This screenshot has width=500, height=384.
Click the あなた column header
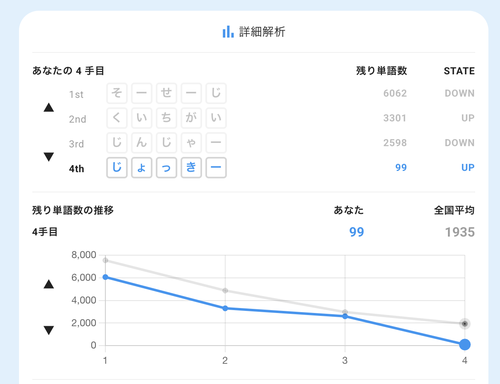coord(349,210)
